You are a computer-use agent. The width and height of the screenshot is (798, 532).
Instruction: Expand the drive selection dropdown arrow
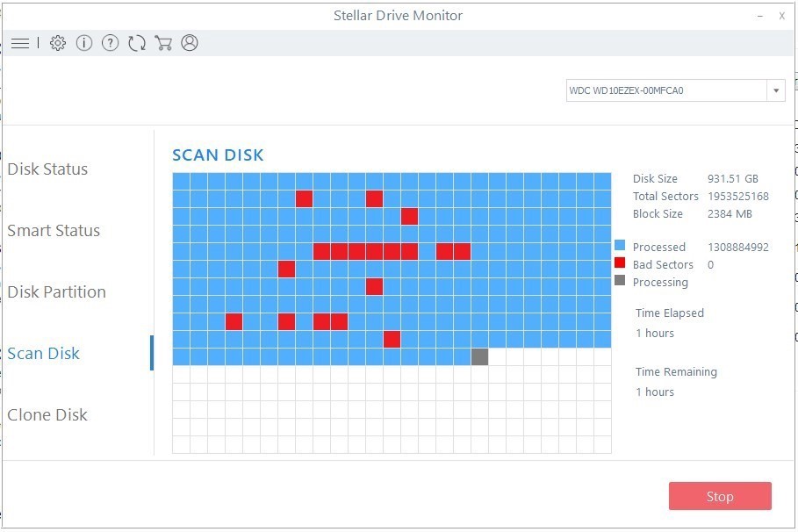pos(775,90)
